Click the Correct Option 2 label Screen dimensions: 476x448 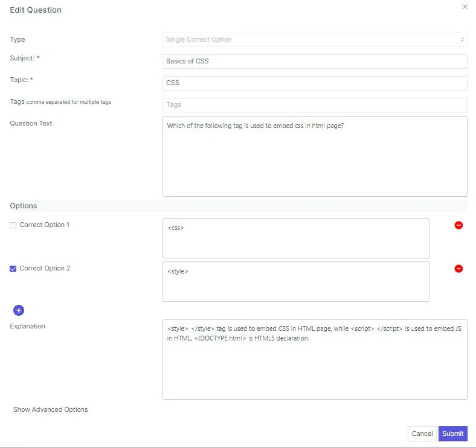(45, 268)
